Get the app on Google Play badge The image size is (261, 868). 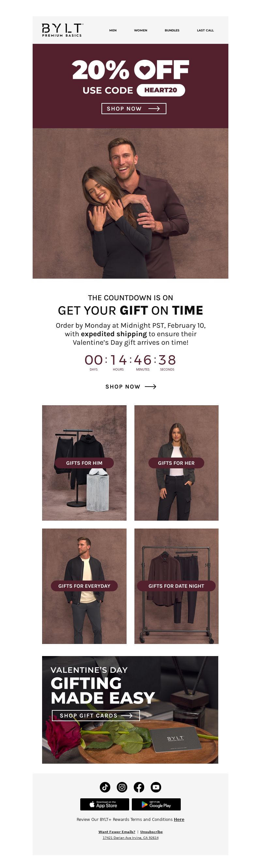pyautogui.click(x=156, y=804)
